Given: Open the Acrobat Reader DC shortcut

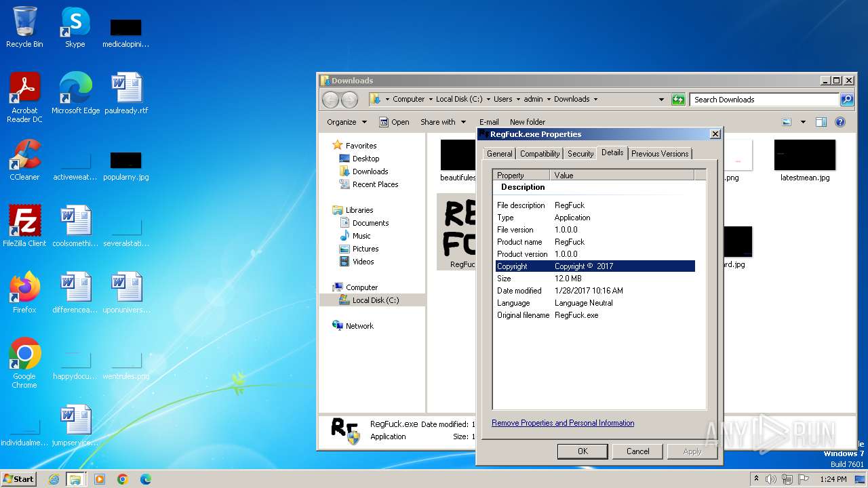Looking at the screenshot, I should click(24, 97).
